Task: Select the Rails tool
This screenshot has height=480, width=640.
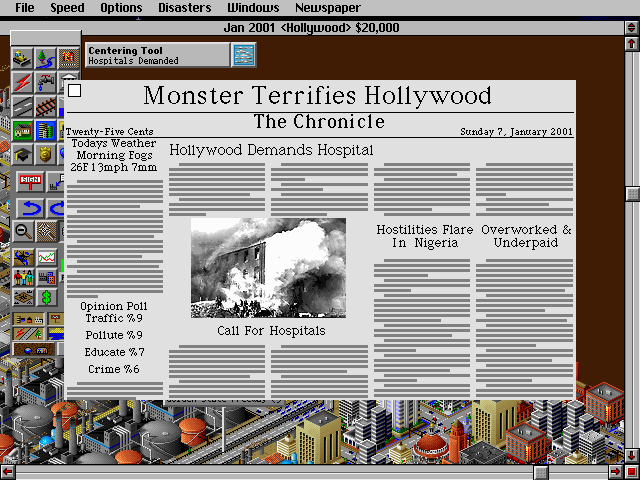Action: pos(46,107)
